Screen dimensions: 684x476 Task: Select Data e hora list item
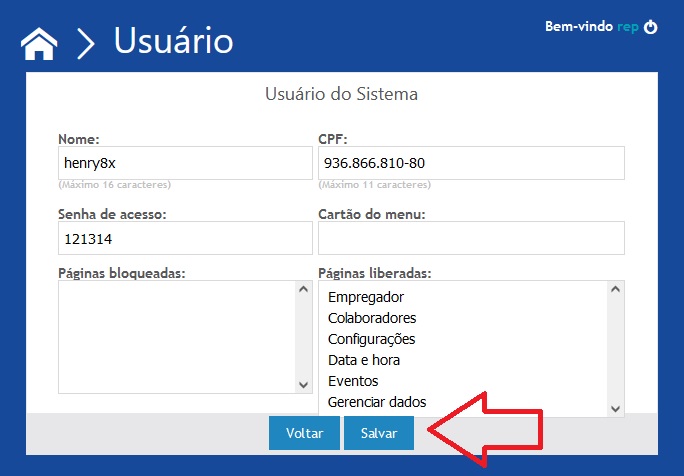pyautogui.click(x=465, y=360)
